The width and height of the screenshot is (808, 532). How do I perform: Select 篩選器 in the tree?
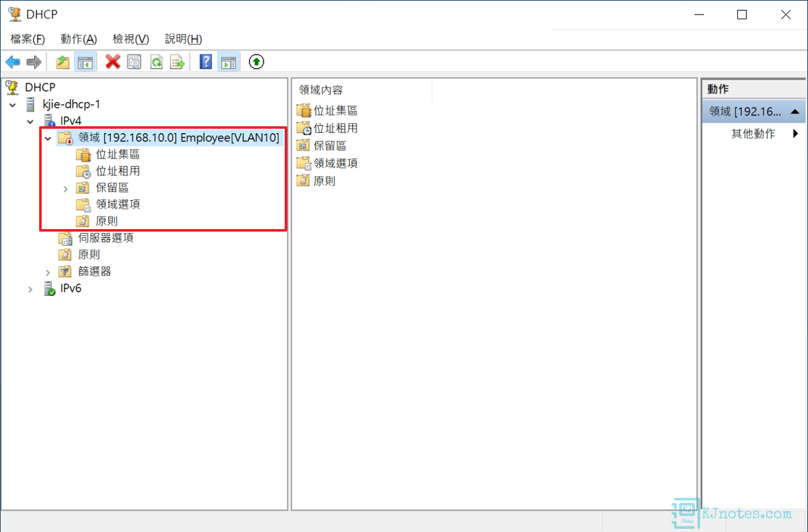pos(95,271)
